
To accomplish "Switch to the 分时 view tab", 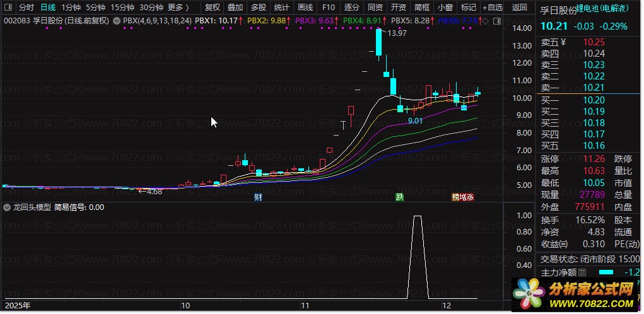I will pos(26,8).
